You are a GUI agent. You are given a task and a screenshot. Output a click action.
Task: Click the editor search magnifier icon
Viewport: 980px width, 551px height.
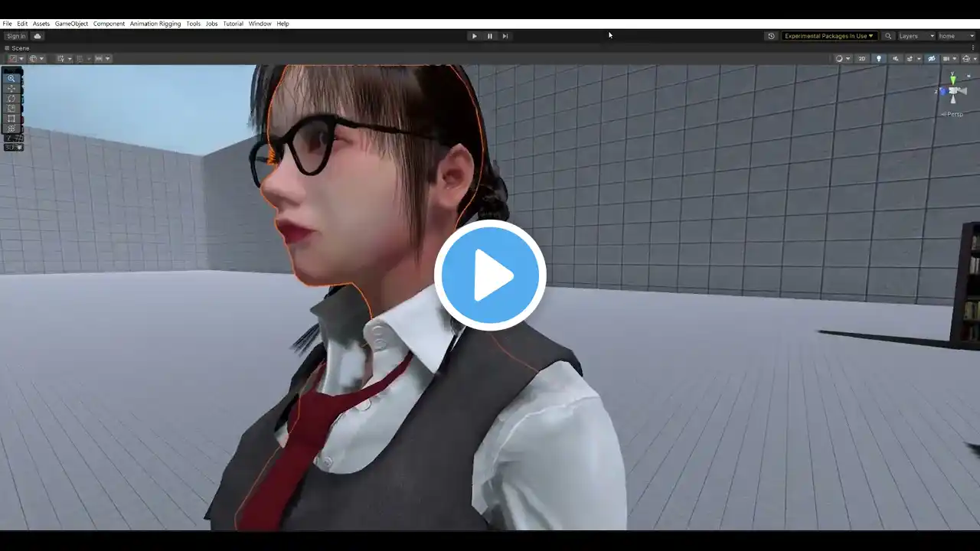(888, 36)
